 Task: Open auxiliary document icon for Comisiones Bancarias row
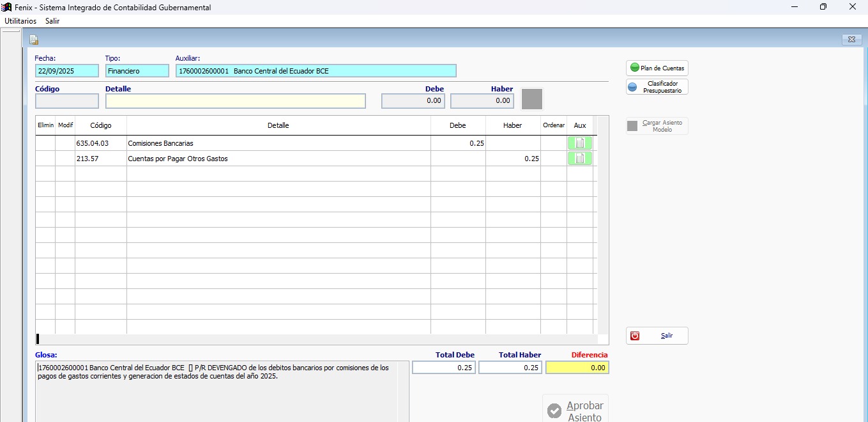coord(579,143)
